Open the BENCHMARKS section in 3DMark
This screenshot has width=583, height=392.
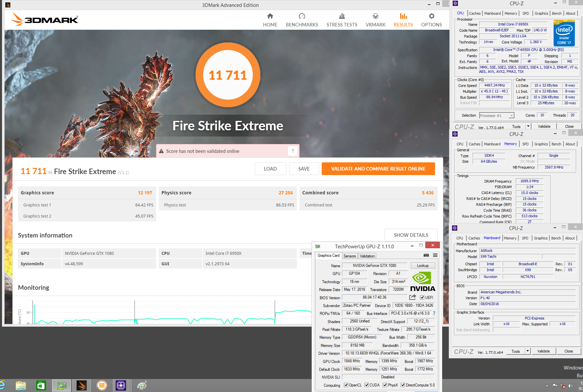tap(302, 20)
